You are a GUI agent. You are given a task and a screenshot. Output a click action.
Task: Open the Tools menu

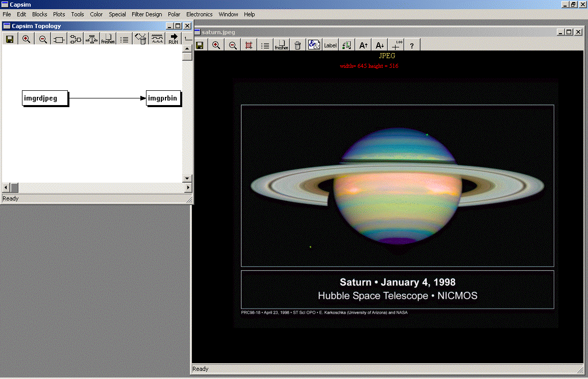pos(77,14)
